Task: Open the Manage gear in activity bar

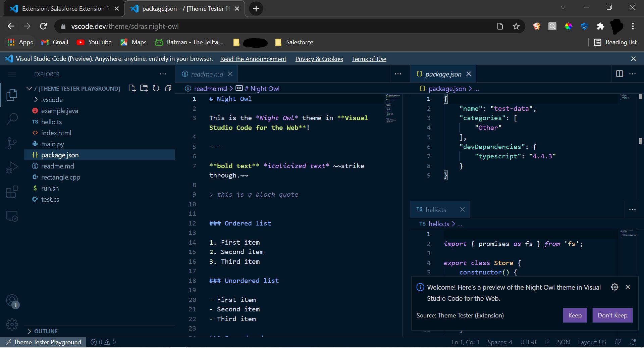Action: (12, 324)
